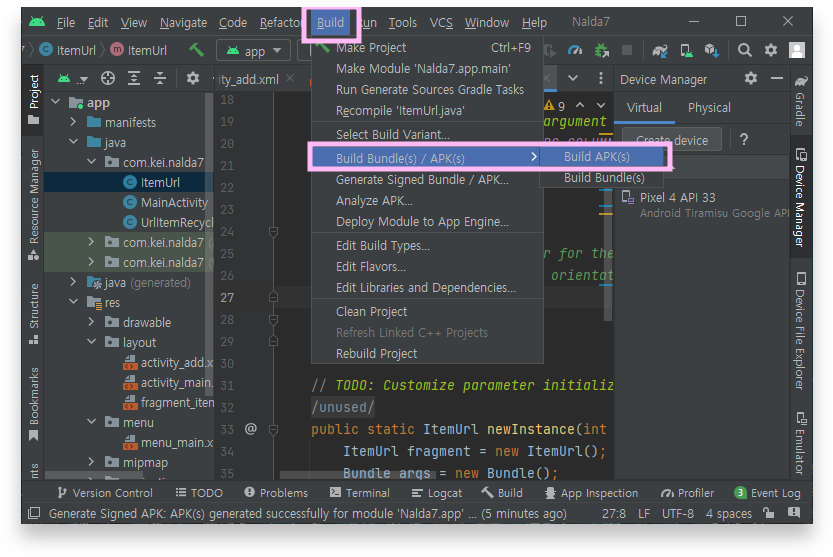Expand the drawable folder
The image size is (833, 557).
click(x=92, y=322)
